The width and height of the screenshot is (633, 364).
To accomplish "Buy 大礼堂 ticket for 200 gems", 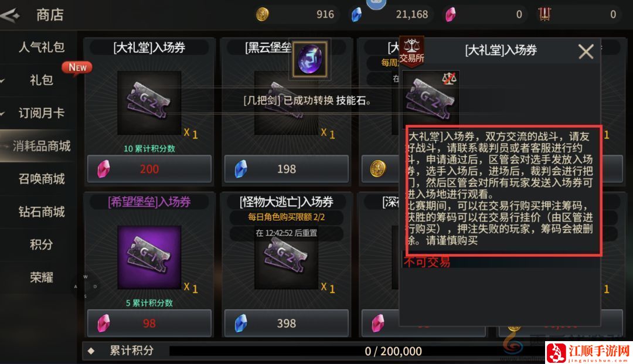I will (x=149, y=169).
